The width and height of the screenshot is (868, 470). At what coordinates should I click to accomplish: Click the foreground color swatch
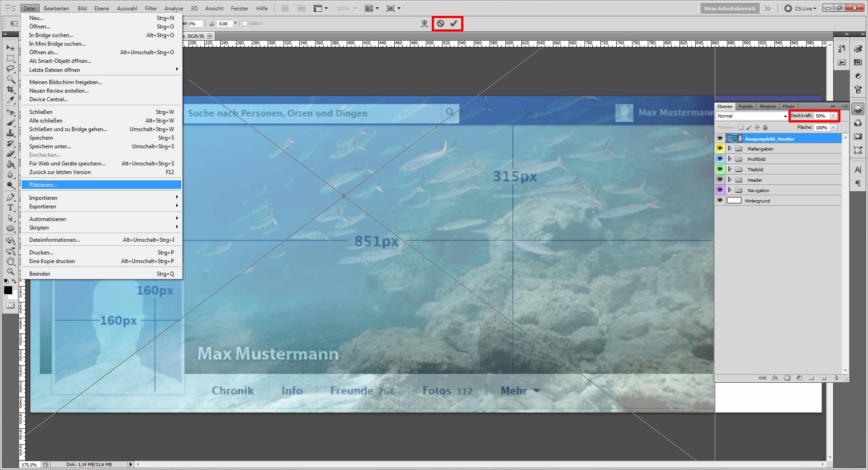[x=8, y=291]
